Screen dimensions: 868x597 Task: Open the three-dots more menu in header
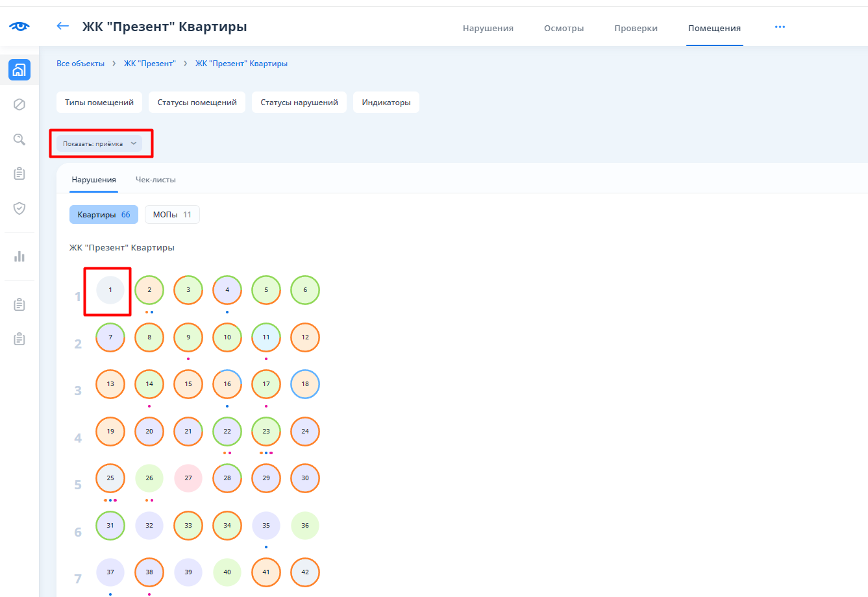pyautogui.click(x=780, y=27)
